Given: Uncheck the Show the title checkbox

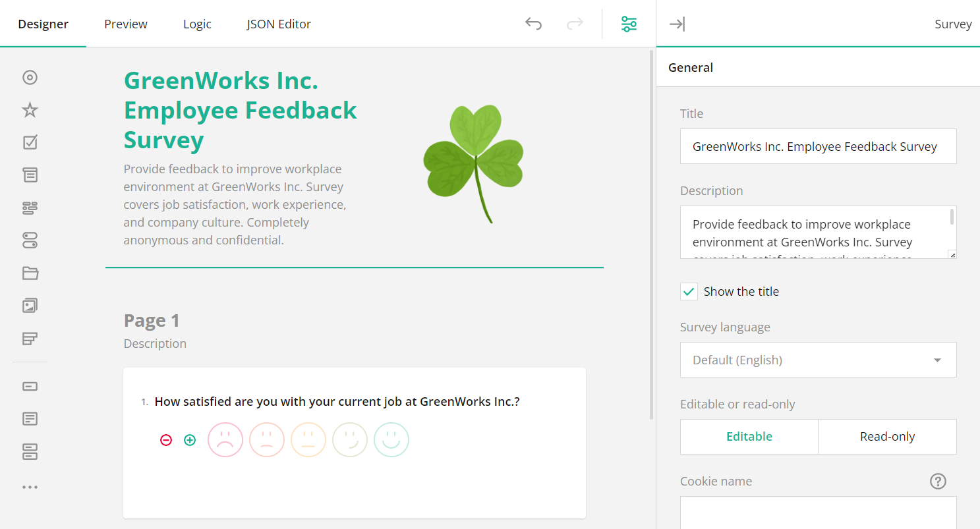Looking at the screenshot, I should click(689, 291).
